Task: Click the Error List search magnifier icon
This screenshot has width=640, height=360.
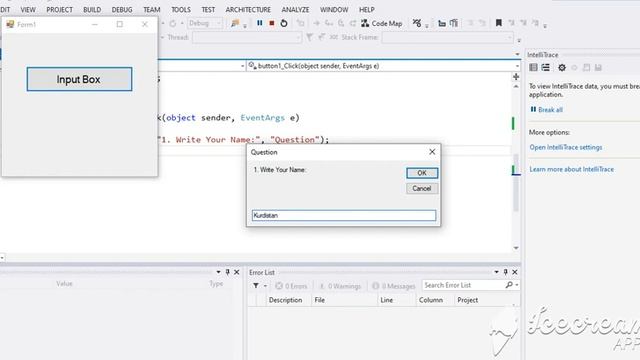Action: [509, 285]
